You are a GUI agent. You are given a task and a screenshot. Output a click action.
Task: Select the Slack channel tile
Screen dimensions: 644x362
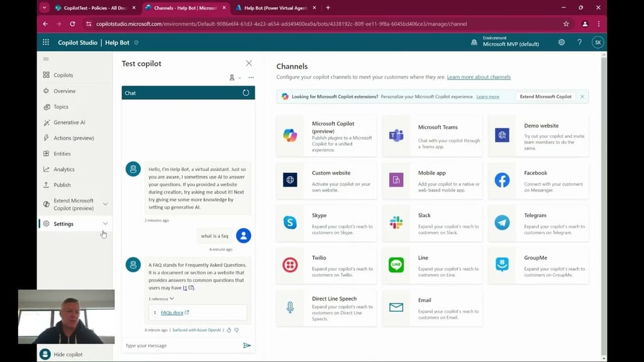432,222
